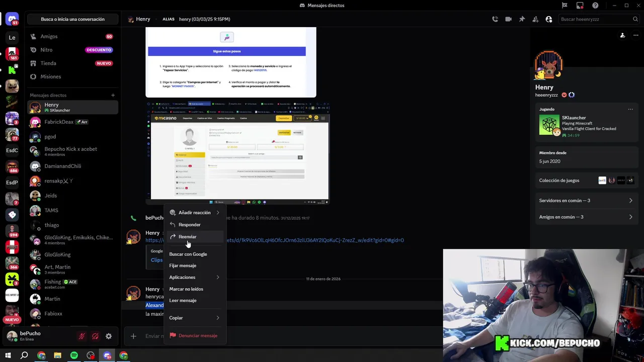Expand Añadir reacción submenu

(x=195, y=213)
